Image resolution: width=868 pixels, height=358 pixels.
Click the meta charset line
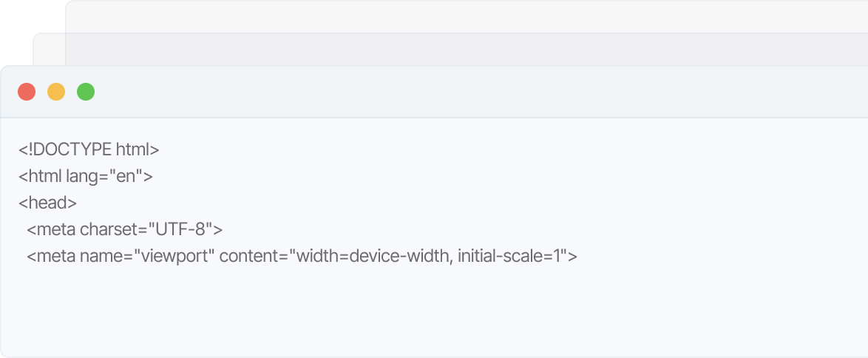pos(124,230)
